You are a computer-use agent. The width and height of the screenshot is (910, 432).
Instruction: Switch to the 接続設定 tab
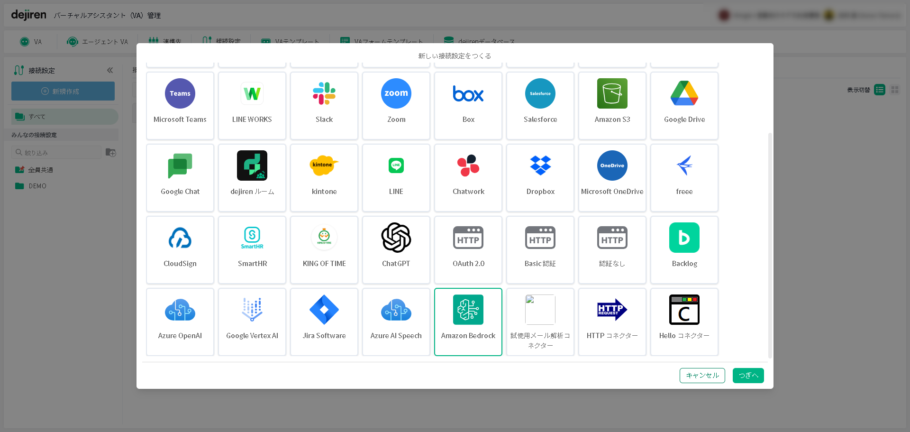[x=221, y=42]
